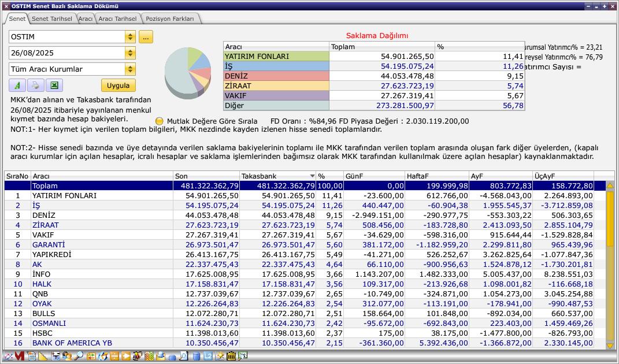Click the blue and orange swirl icon

[x=103, y=356]
